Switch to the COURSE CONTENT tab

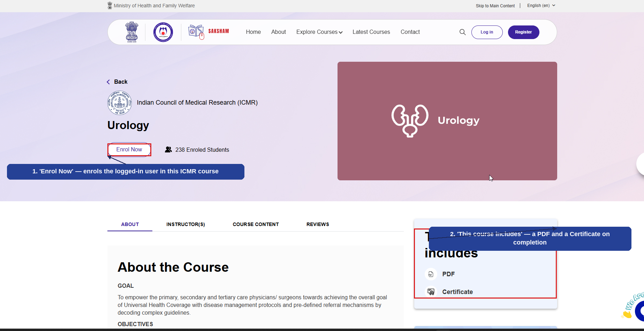pyautogui.click(x=256, y=224)
